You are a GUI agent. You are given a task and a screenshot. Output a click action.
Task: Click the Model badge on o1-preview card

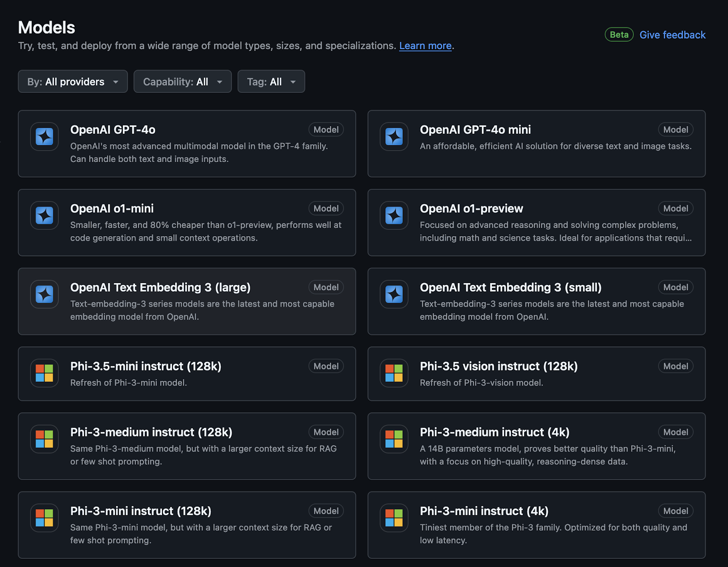tap(676, 208)
